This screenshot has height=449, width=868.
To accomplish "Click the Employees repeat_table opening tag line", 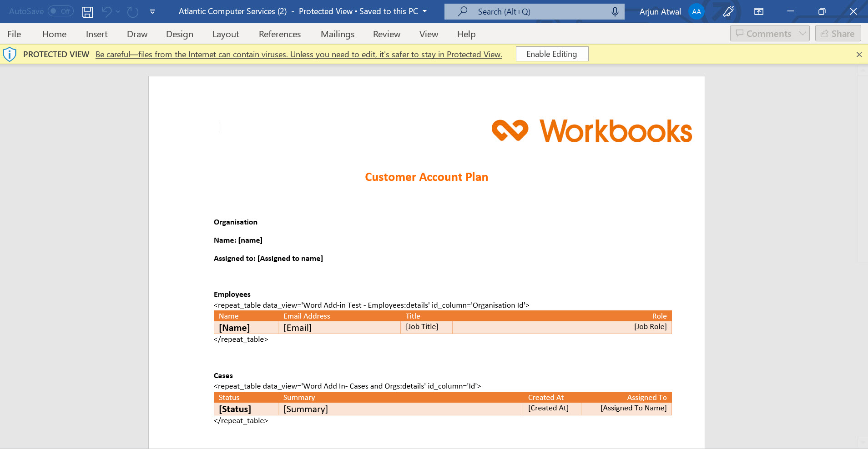I will (372, 305).
